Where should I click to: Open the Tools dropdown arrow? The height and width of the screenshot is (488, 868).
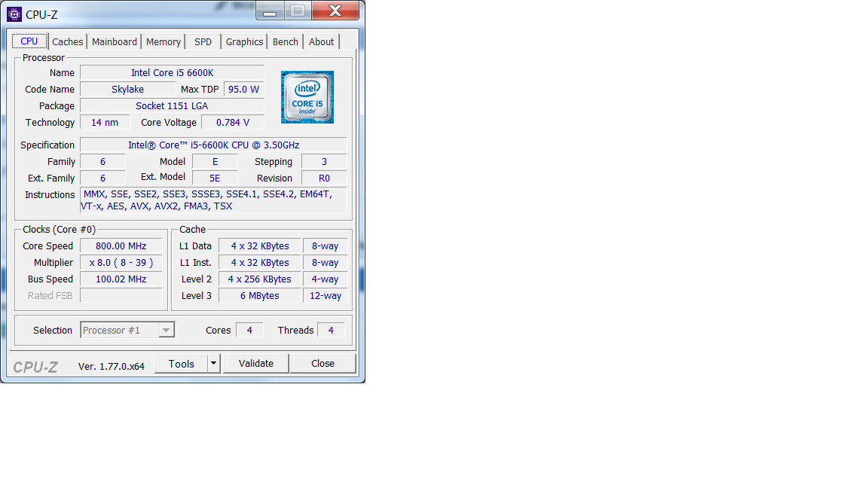[x=214, y=364]
